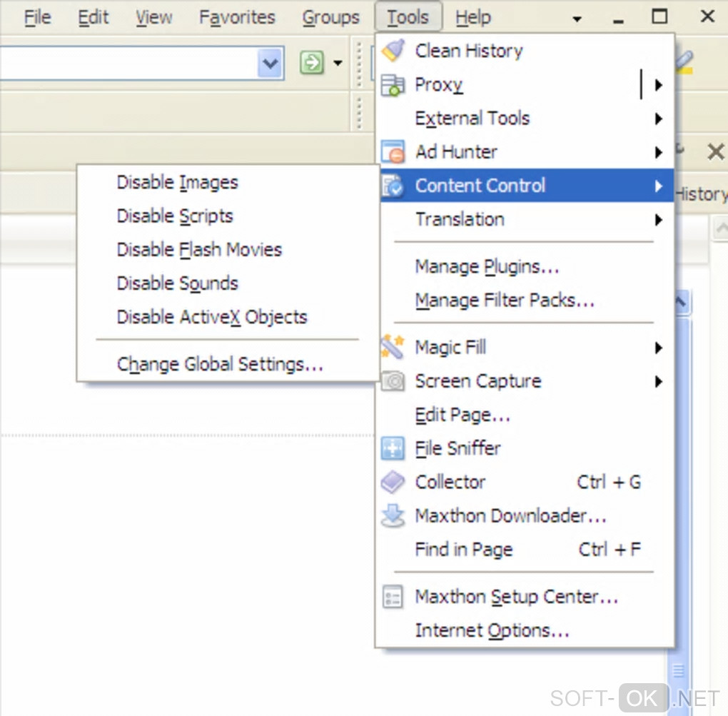Toggle Disable Flash Movies option
Image resolution: width=728 pixels, height=716 pixels.
228,250
